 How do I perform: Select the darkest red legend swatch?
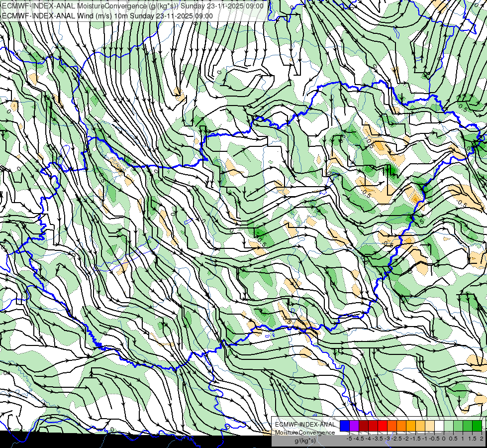tap(364, 426)
